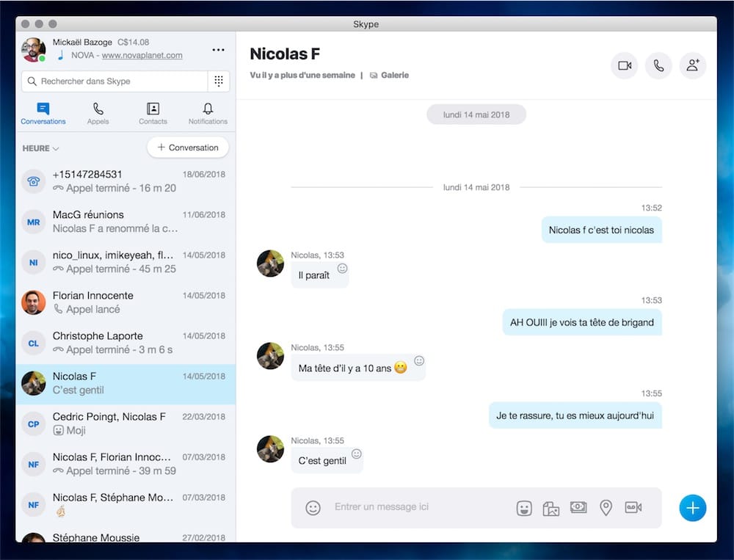
Task: Open the Christophe Laporte conversation
Action: 126,343
